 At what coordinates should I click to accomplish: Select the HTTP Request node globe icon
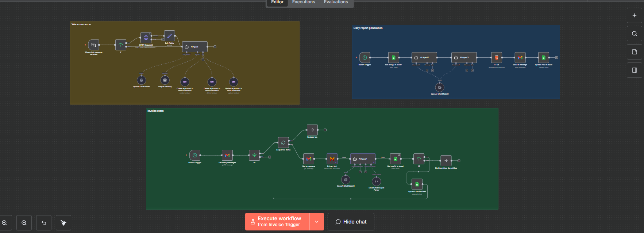[x=146, y=38]
